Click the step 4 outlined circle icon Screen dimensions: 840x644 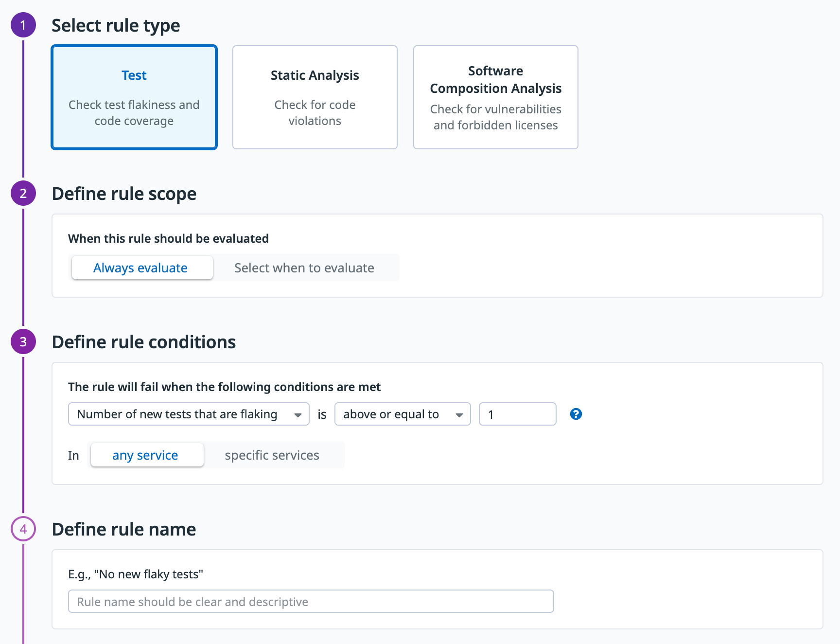tap(23, 529)
